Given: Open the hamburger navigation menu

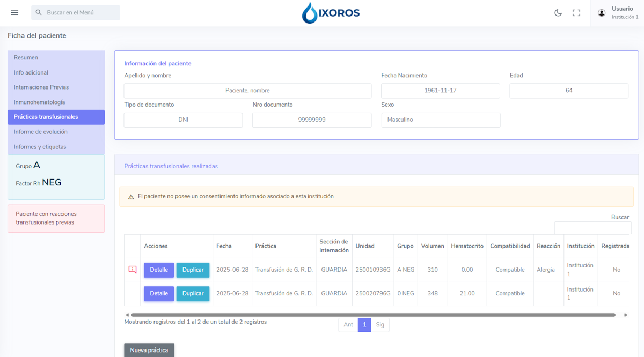Looking at the screenshot, I should 14,13.
